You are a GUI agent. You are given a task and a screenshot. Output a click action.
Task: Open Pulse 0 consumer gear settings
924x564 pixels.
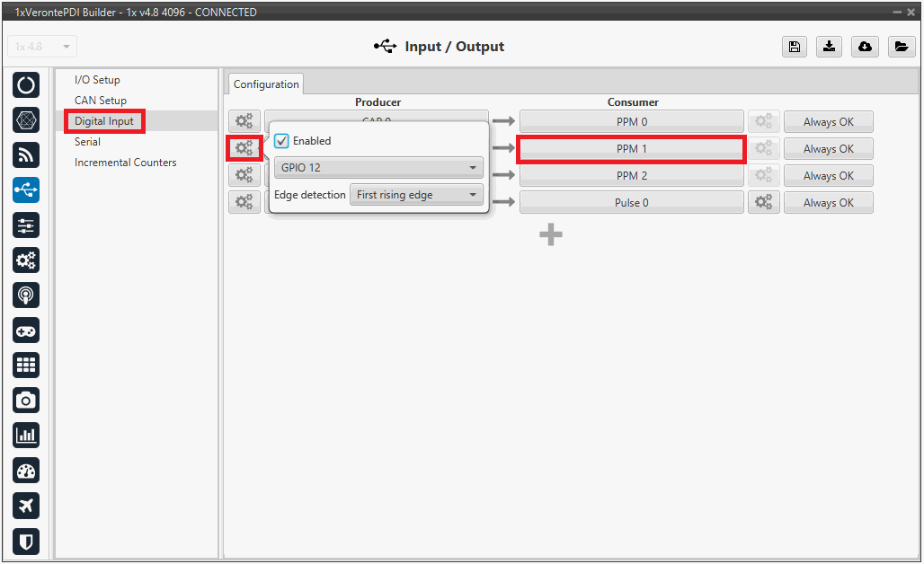[x=763, y=203]
